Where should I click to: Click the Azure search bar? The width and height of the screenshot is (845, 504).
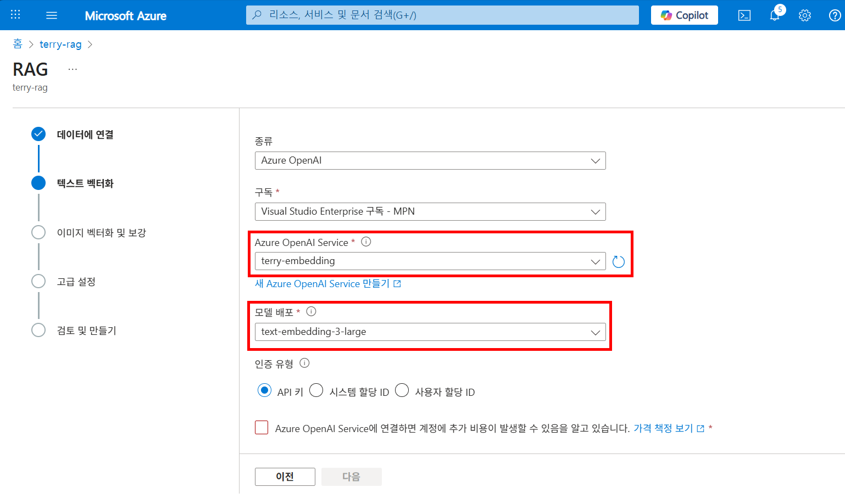click(442, 15)
